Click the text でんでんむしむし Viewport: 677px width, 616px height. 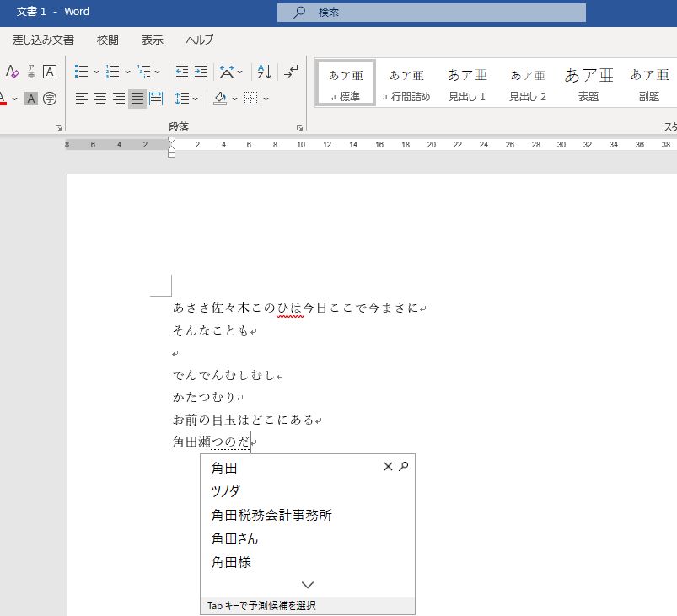(x=223, y=376)
